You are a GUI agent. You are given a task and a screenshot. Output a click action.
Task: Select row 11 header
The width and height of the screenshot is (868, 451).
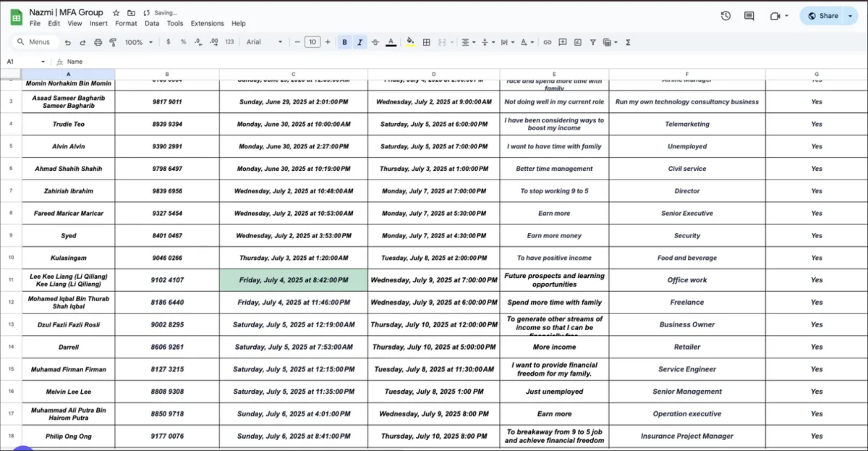[x=11, y=280]
